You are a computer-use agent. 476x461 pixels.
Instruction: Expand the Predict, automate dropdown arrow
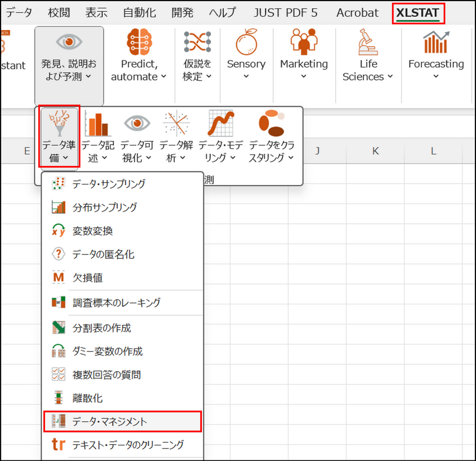click(x=164, y=76)
